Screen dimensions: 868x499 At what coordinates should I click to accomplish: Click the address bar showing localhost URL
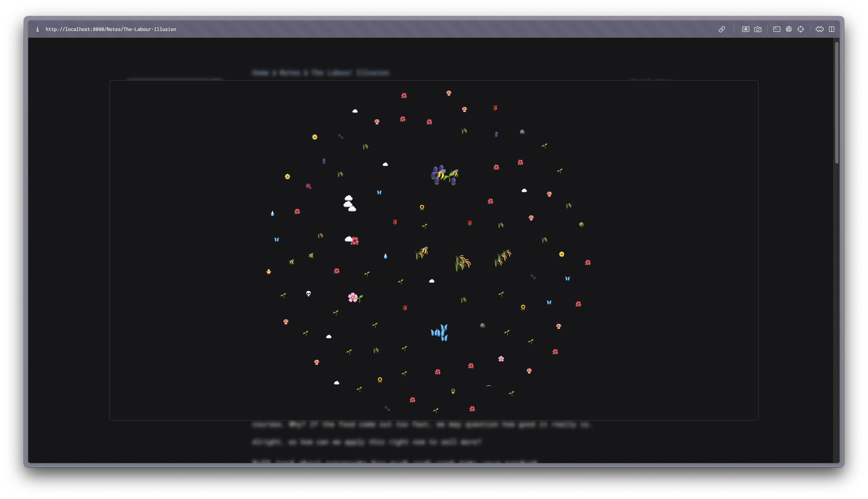(111, 29)
